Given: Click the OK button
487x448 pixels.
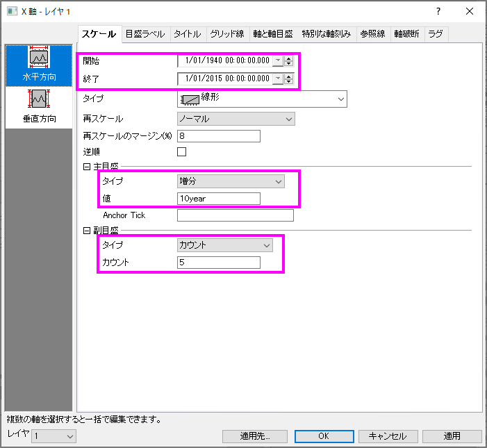Looking at the screenshot, I should pos(324,436).
